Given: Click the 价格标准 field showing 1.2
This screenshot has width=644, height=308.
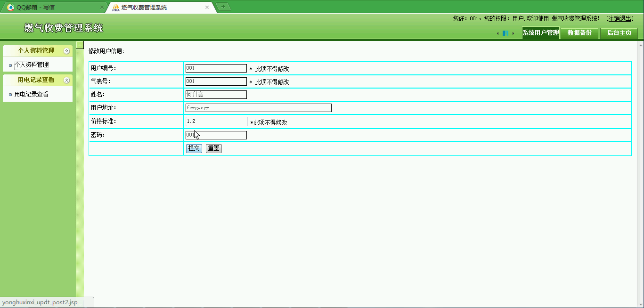Looking at the screenshot, I should [216, 122].
